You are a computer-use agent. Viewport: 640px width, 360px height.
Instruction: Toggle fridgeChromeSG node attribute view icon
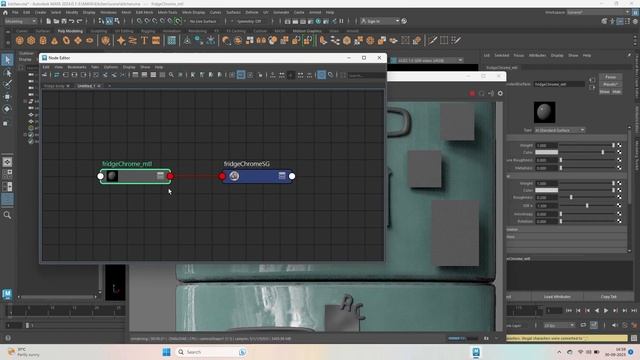(x=282, y=176)
